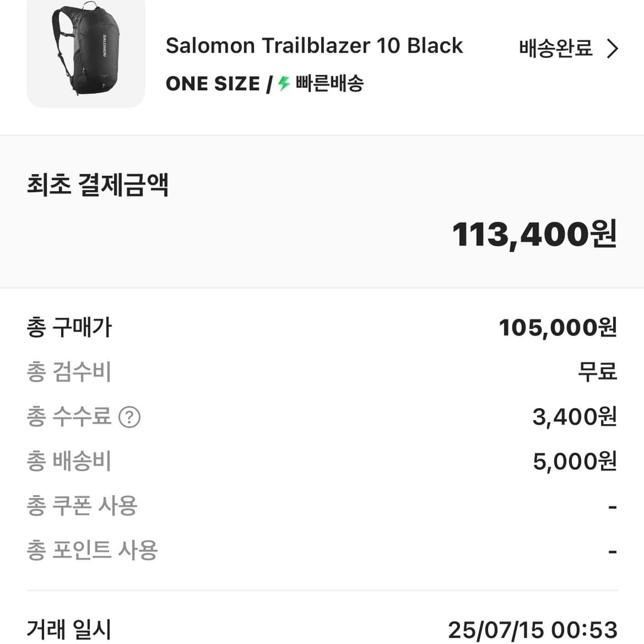Tap the 빠른배송 fast delivery label
644x644 pixels.
(x=330, y=84)
